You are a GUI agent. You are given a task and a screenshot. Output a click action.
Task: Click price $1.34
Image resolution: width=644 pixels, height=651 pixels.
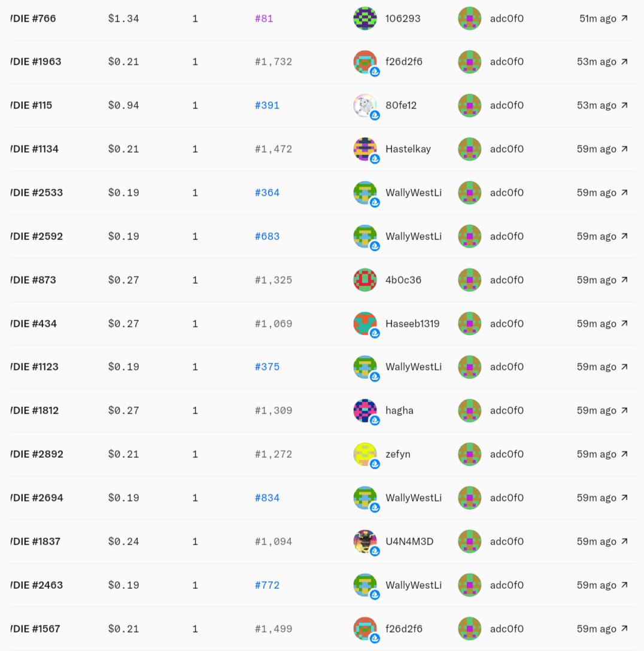(x=123, y=19)
